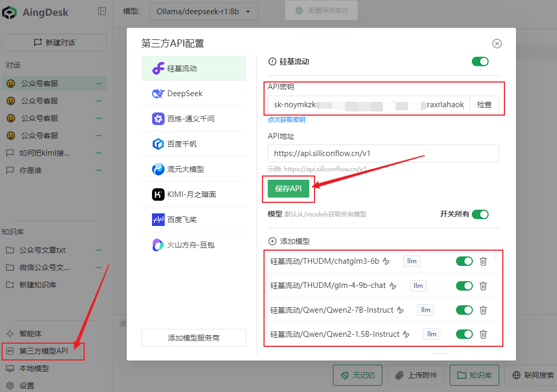Screen dimensions: 557x392
Task: Click into the API地址 URL field
Action: 383,153
